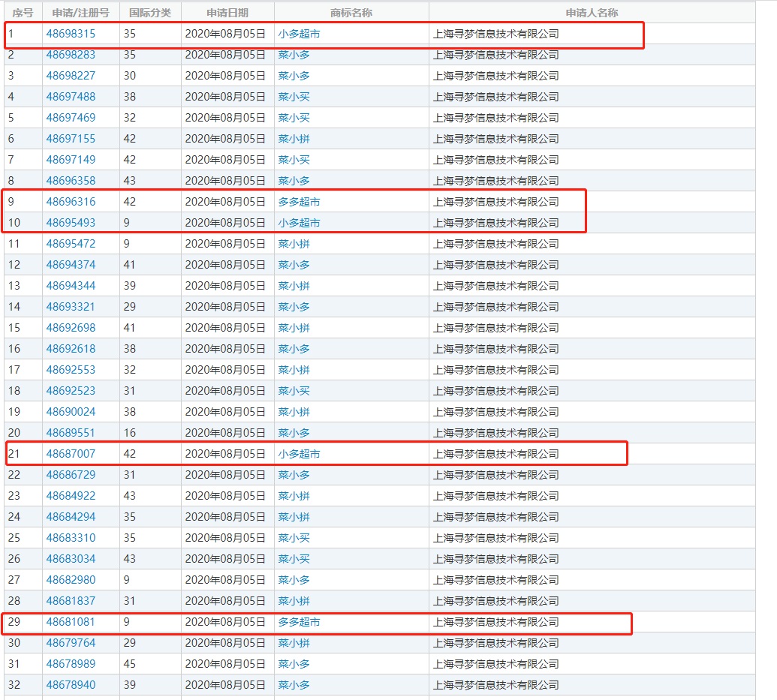Open application number 48697469

pos(71,118)
